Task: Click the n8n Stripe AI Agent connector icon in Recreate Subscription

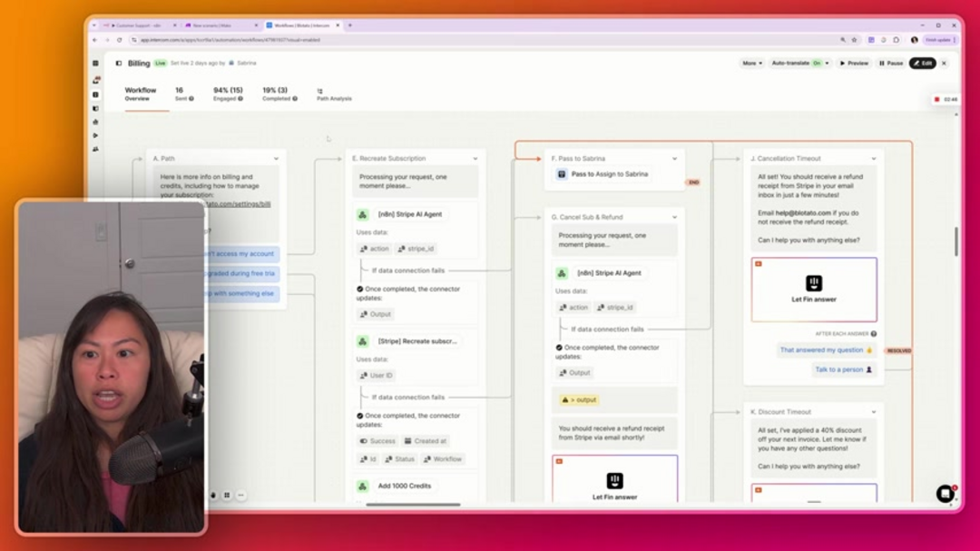Action: [x=363, y=215]
